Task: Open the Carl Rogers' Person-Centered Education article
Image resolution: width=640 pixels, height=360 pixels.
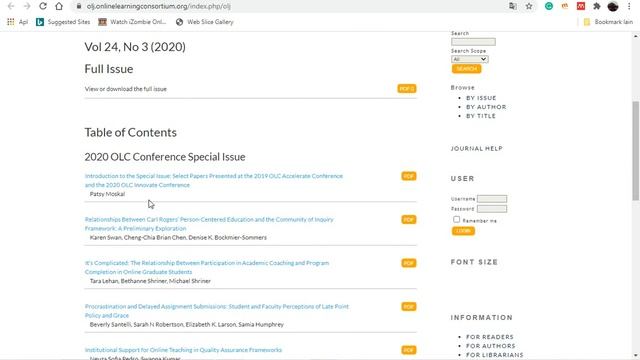Action: [209, 224]
